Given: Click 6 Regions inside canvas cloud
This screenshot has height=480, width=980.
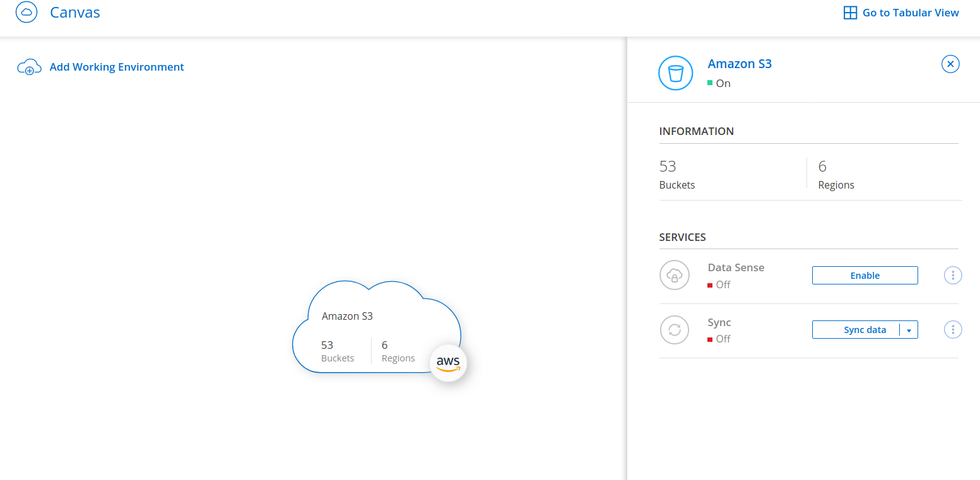Looking at the screenshot, I should click(x=398, y=351).
